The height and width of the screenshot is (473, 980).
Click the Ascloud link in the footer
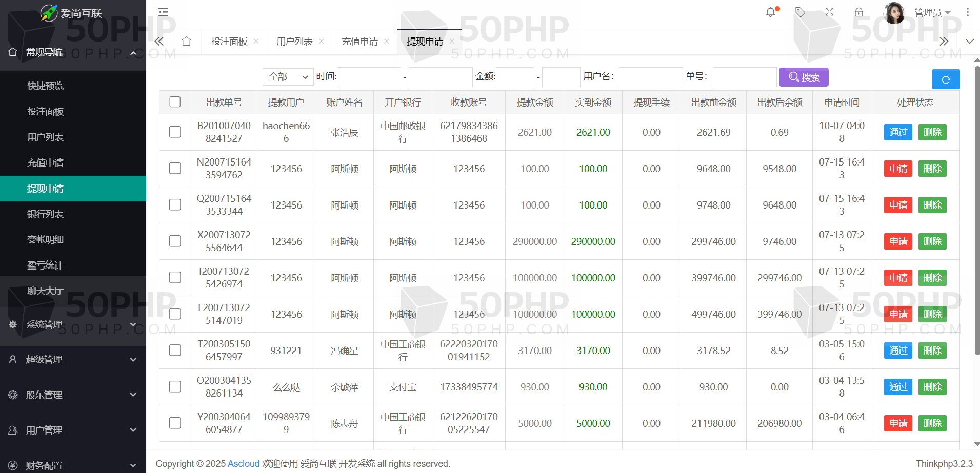click(x=243, y=464)
